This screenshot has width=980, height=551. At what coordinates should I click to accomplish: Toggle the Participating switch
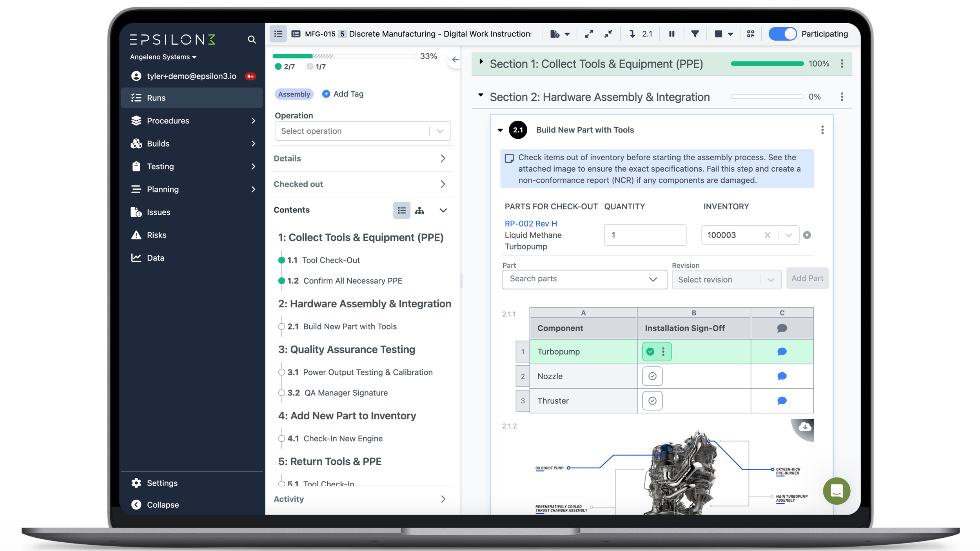click(x=782, y=34)
